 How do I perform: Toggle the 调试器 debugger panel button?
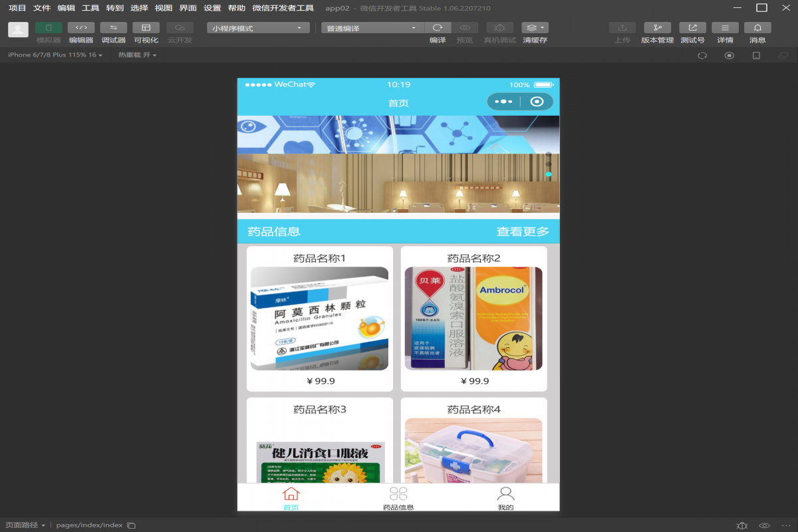114,28
